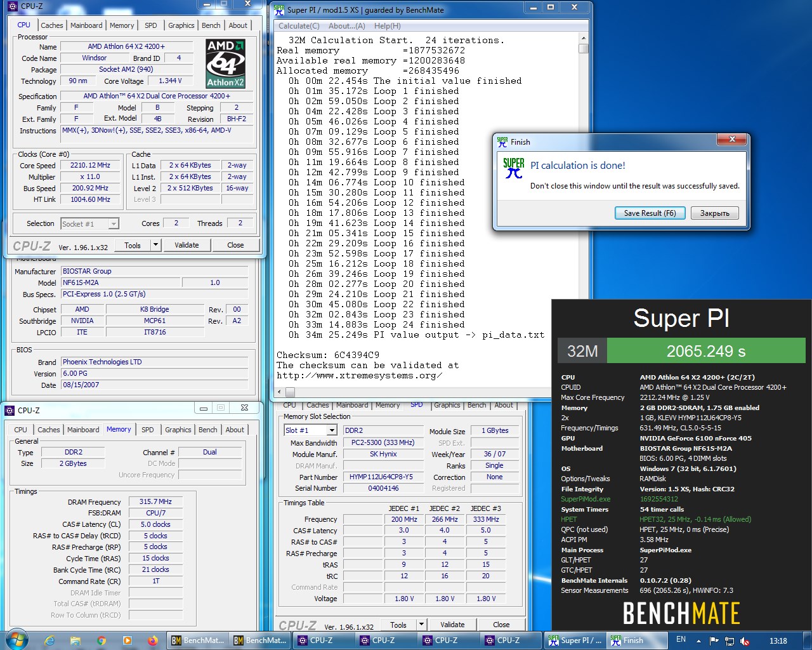Image resolution: width=812 pixels, height=650 pixels.
Task: Open Mainboard tab in top CPU-Z window
Action: 86,25
